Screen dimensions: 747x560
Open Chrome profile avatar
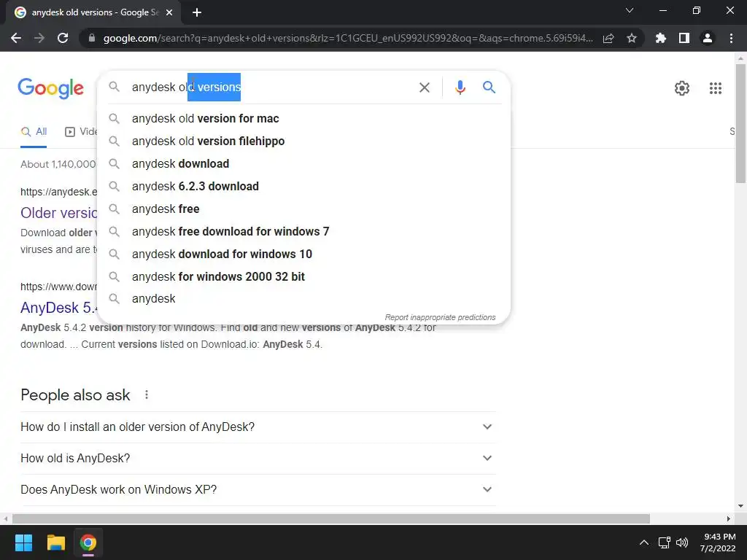coord(707,38)
